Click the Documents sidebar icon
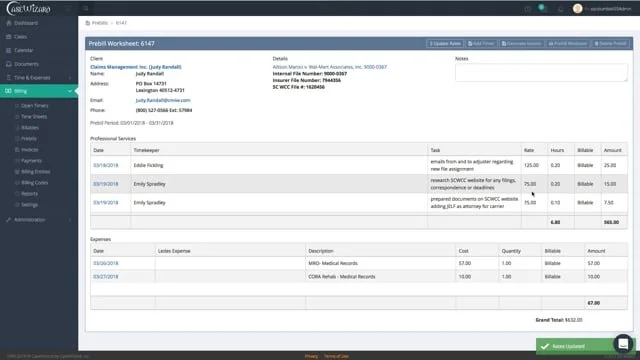Screen dimensions: 640x360 pyautogui.click(x=9, y=64)
